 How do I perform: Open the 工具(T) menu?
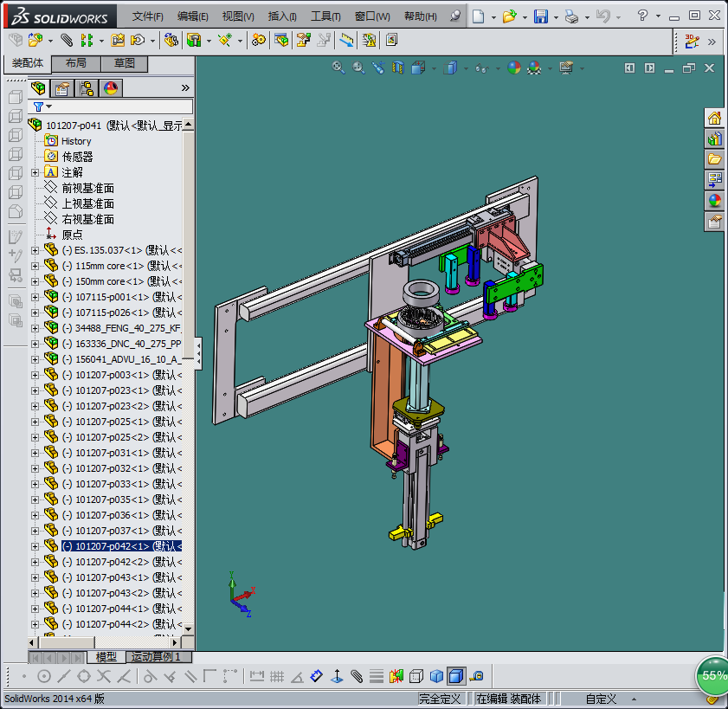tap(325, 16)
